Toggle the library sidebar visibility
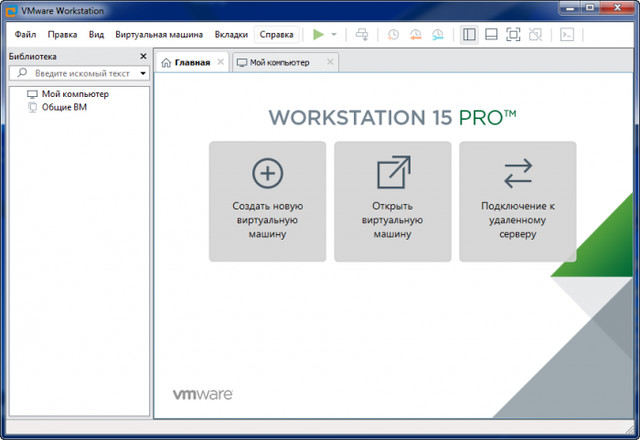 469,34
